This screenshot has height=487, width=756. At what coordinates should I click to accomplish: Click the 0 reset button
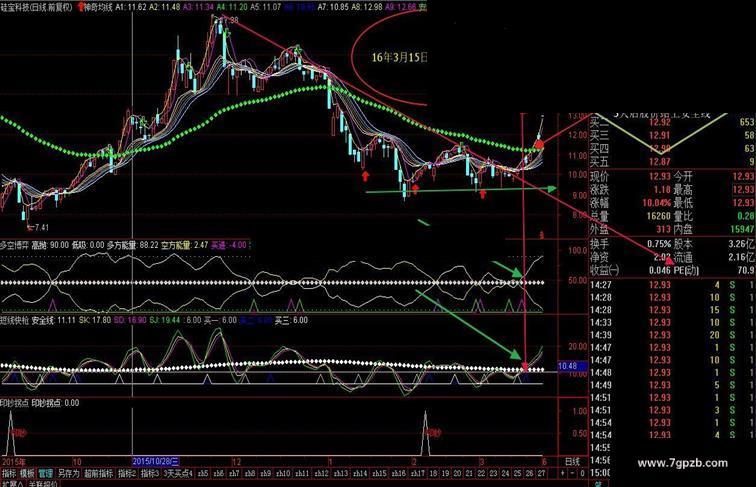pos(582,473)
